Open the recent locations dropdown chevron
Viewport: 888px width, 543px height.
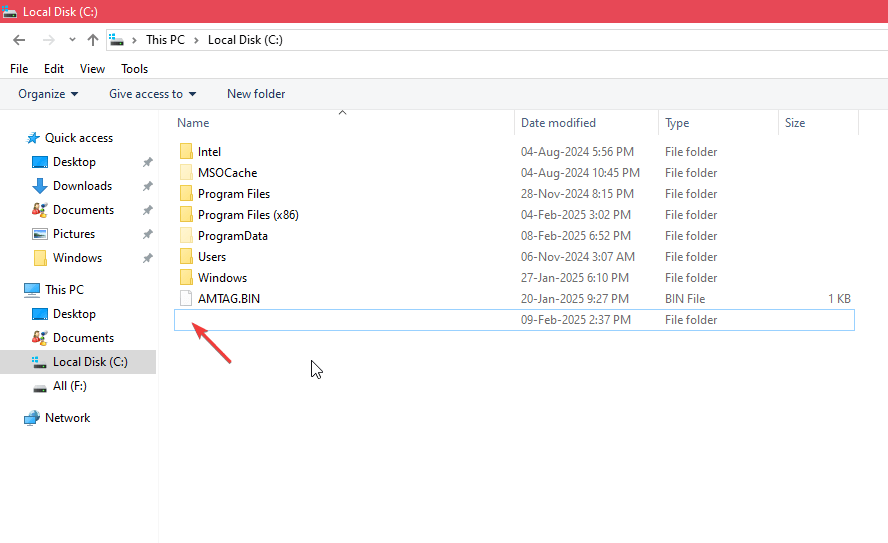(x=72, y=40)
